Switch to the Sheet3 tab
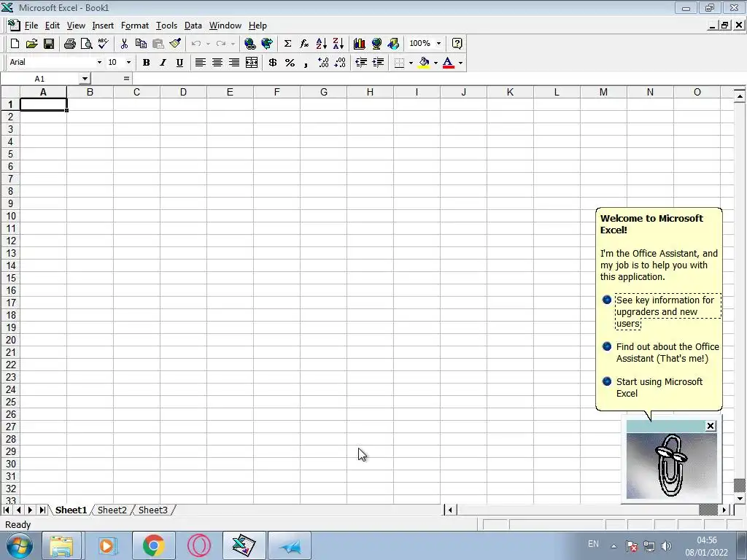 pos(153,510)
